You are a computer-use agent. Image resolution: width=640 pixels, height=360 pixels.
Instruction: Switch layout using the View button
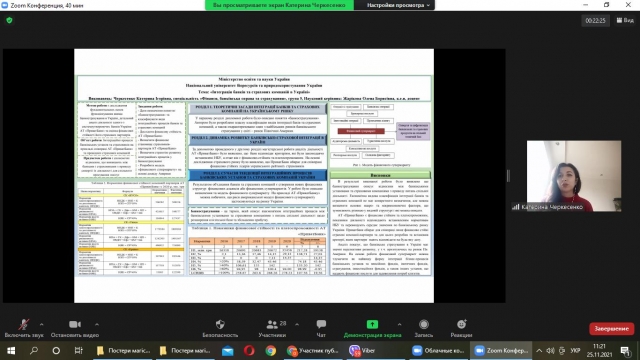click(625, 20)
